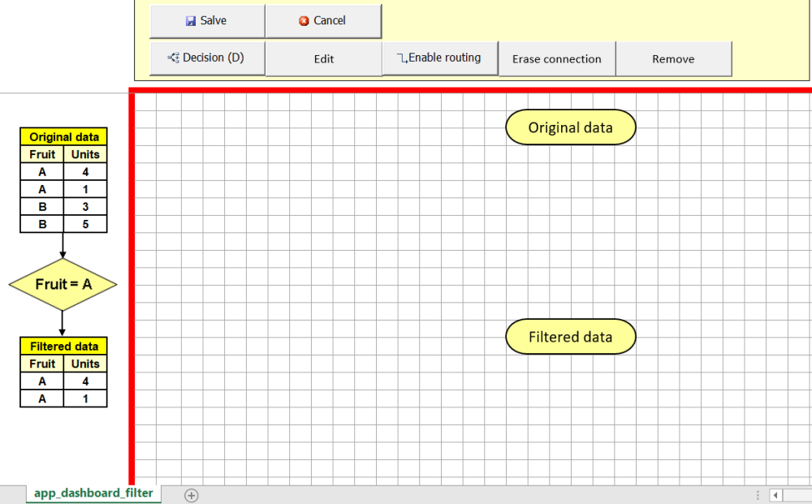Image resolution: width=812 pixels, height=504 pixels.
Task: Click the red X icon on the Cancel button
Action: tap(302, 21)
